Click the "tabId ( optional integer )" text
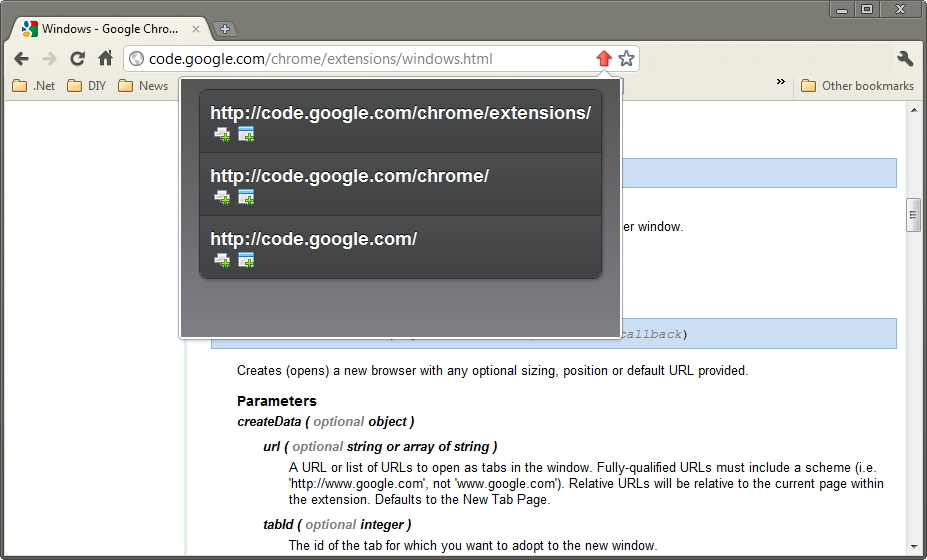The width and height of the screenshot is (927, 560). click(x=337, y=525)
